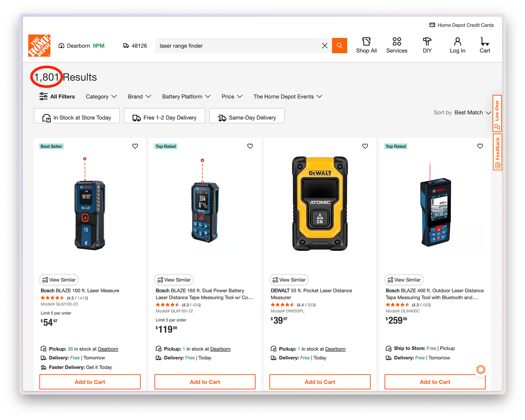525x420 pixels.
Task: Toggle Same-Day Delivery filter
Action: pyautogui.click(x=247, y=116)
